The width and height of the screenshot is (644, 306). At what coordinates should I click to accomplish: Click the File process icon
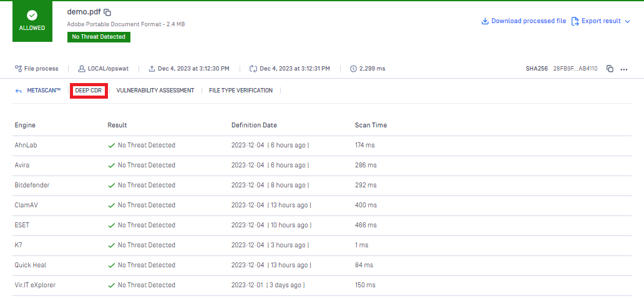(18, 69)
